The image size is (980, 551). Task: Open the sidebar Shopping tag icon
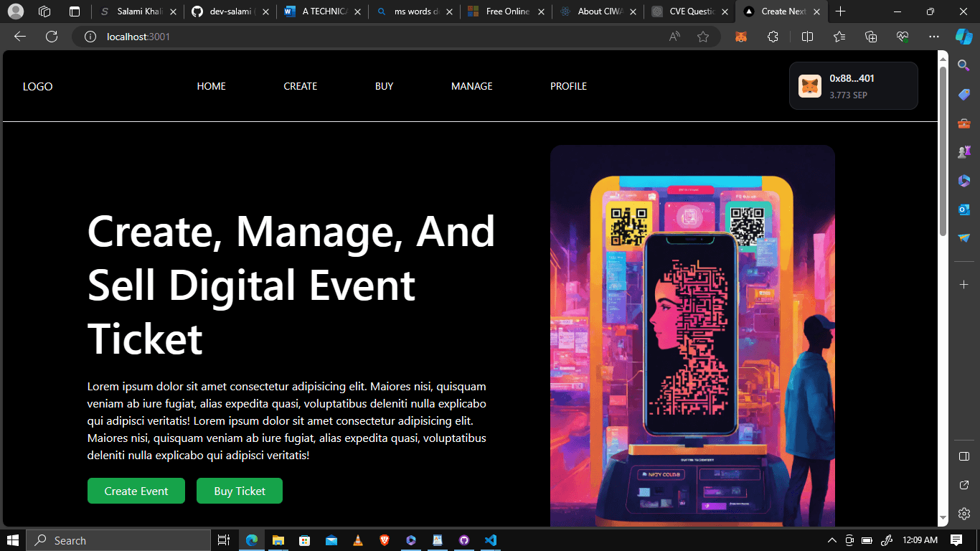click(x=964, y=95)
